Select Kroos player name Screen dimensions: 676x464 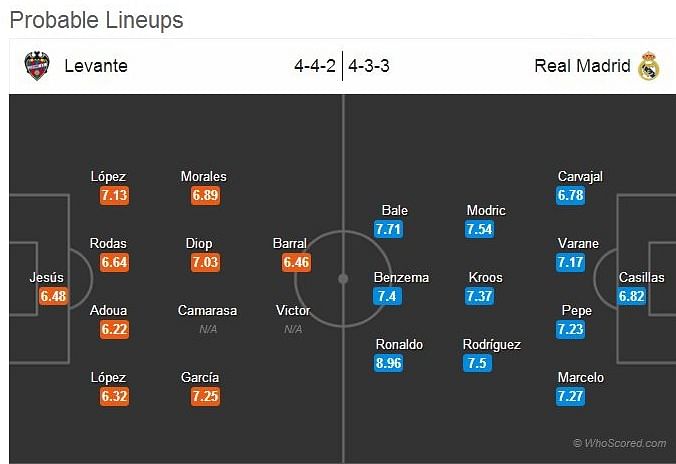pos(485,277)
